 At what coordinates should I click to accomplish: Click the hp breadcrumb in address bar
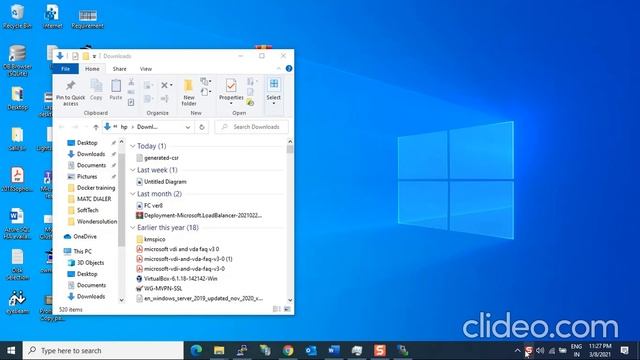124,127
